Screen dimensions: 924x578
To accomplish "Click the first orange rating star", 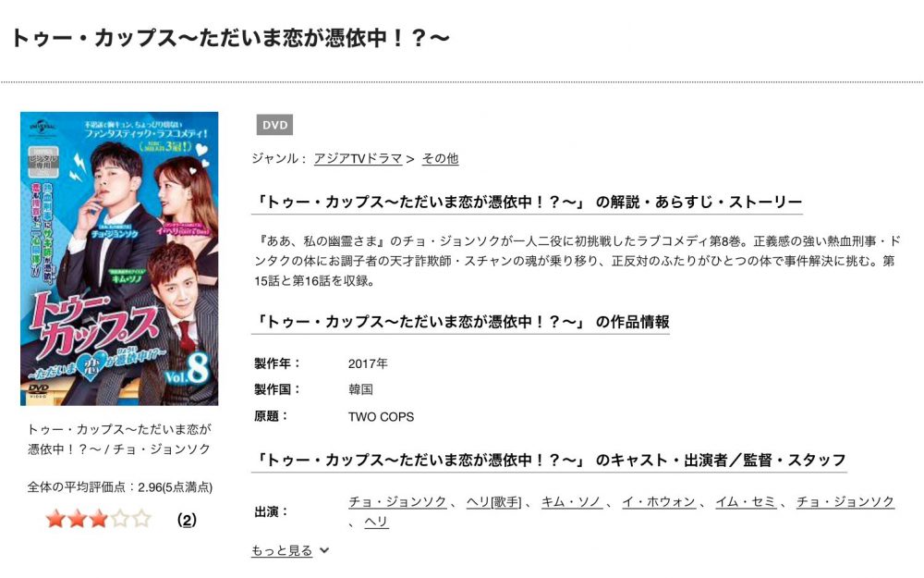I will [x=55, y=519].
